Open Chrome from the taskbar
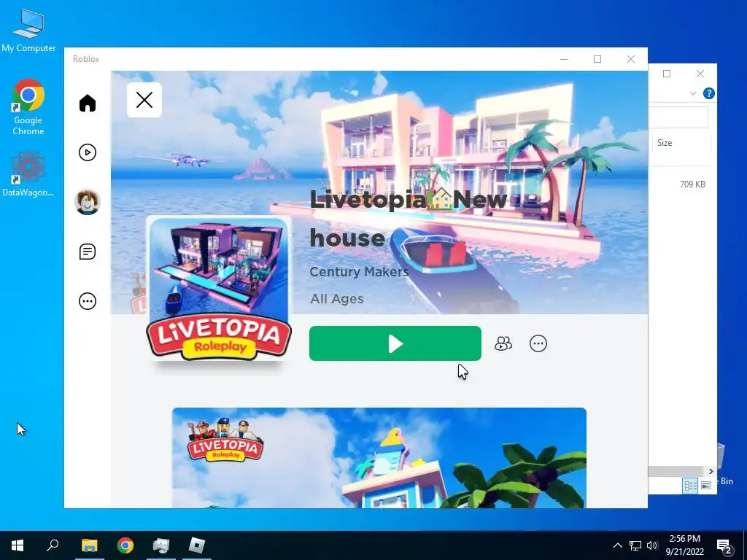This screenshot has width=747, height=560. pos(125,545)
